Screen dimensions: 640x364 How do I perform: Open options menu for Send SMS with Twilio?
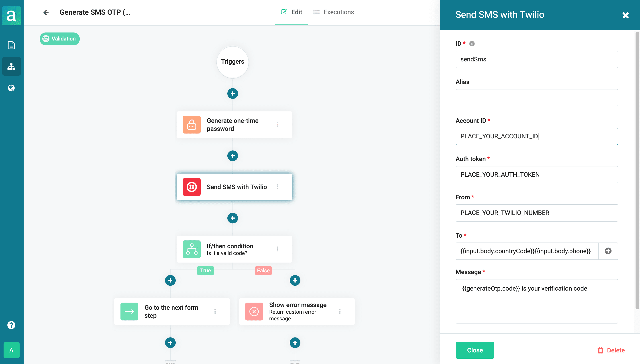277,187
